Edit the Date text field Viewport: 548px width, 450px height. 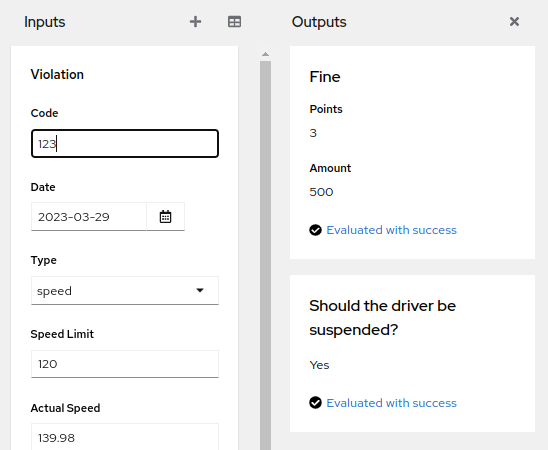click(x=89, y=217)
